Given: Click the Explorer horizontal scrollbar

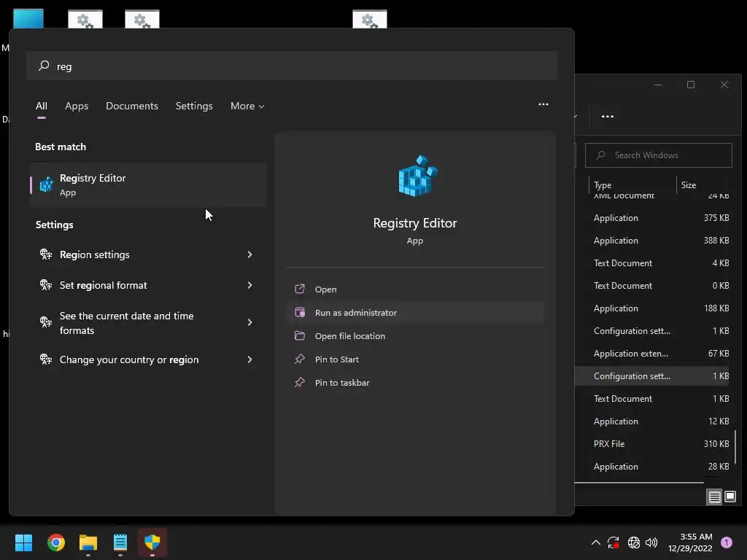Looking at the screenshot, I should [x=639, y=483].
